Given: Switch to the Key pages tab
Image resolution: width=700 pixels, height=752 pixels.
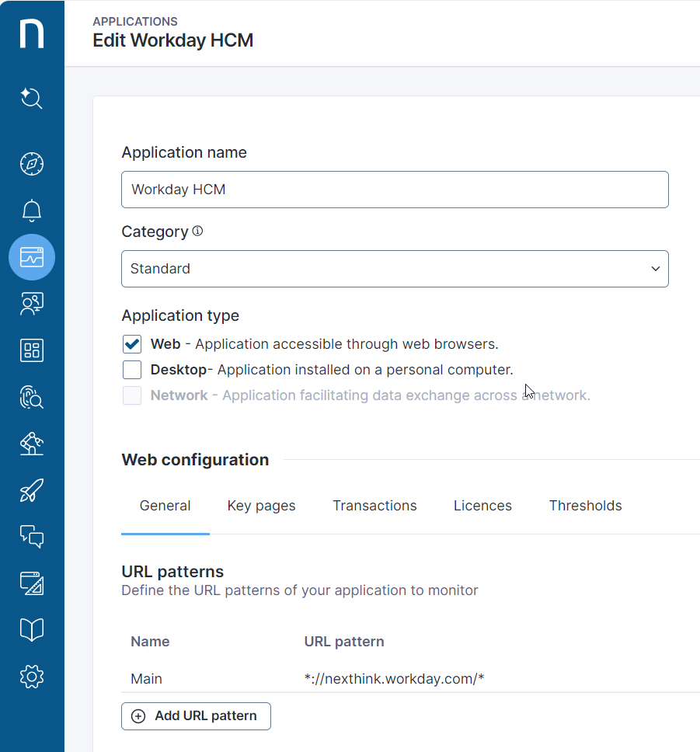Looking at the screenshot, I should point(262,506).
